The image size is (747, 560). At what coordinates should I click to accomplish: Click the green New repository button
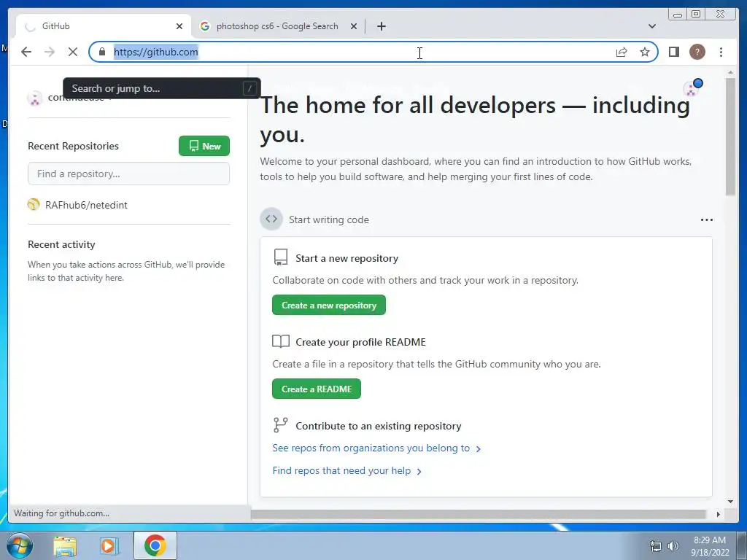204,146
